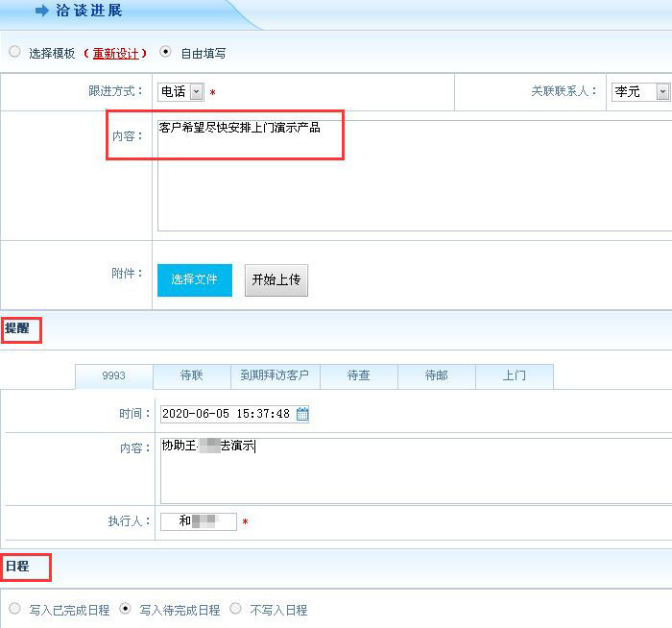Choose 写入已完成日程 radio button
Image resolution: width=672 pixels, height=628 pixels.
click(14, 609)
